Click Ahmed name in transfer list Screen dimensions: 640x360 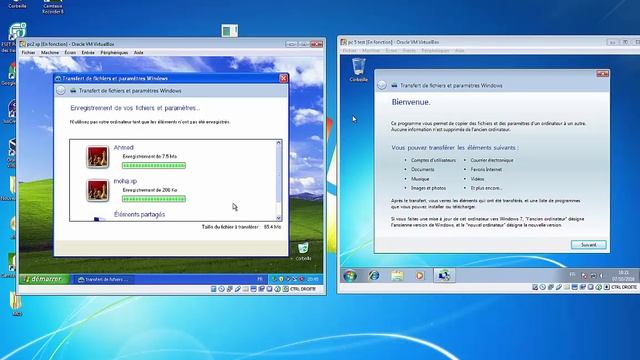coord(124,147)
